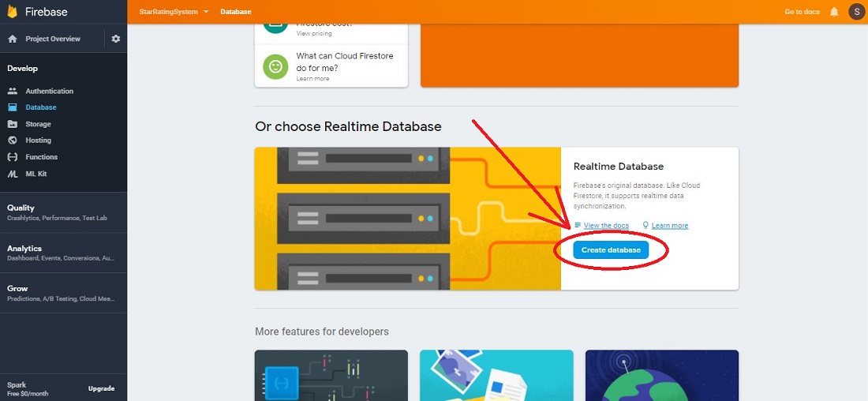This screenshot has height=401, width=868.
Task: Click the Authentication people icon
Action: pyautogui.click(x=12, y=91)
